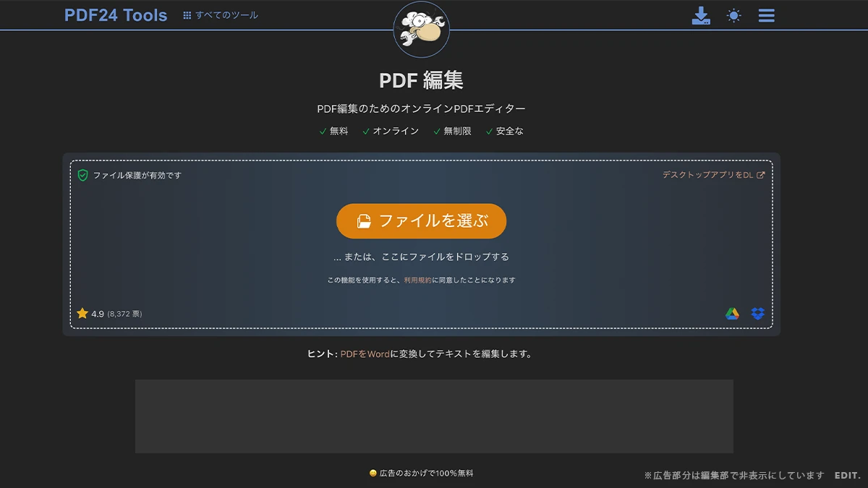Click the PDF24 sheep mascot logo
868x488 pixels.
pyautogui.click(x=421, y=29)
